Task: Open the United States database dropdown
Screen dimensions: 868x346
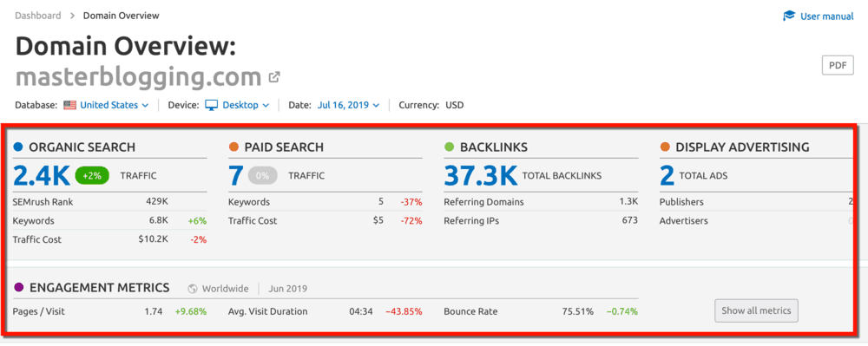Action: tap(114, 105)
